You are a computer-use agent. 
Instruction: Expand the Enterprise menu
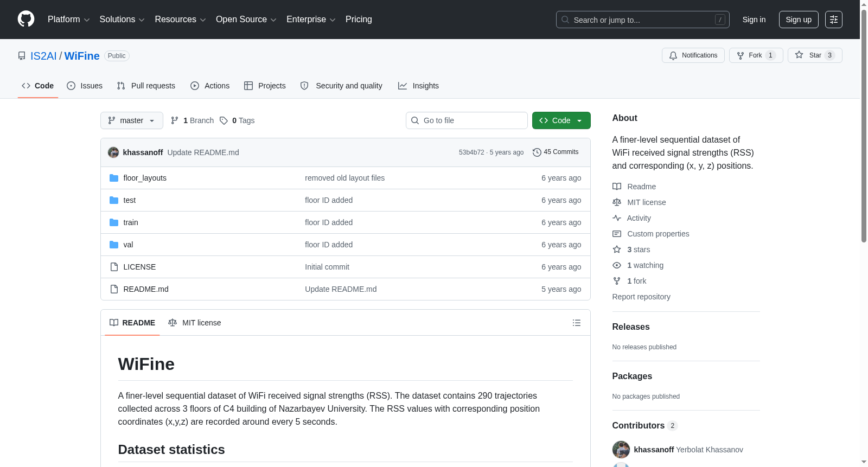click(x=311, y=20)
